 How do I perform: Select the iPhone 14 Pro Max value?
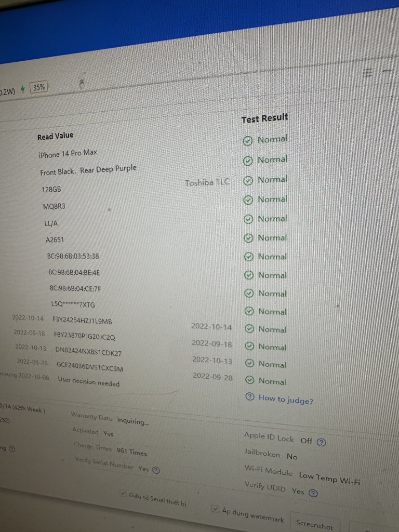pos(68,153)
